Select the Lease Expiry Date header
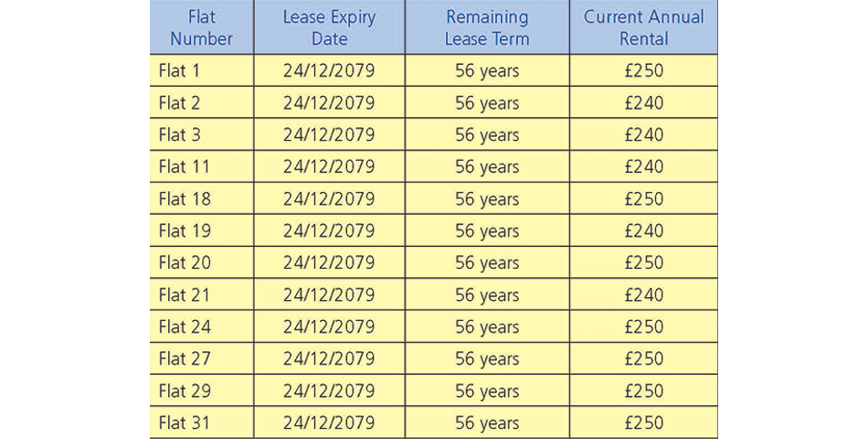The image size is (868, 439). click(329, 27)
